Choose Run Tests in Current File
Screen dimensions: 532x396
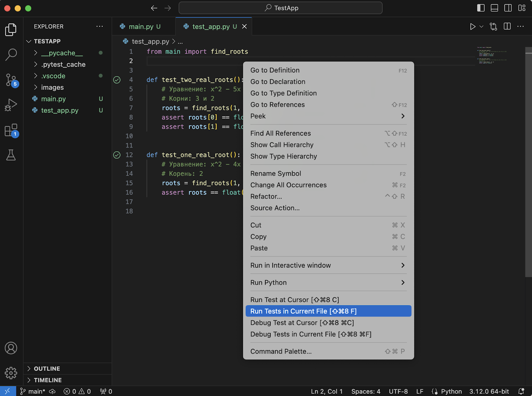click(x=329, y=311)
